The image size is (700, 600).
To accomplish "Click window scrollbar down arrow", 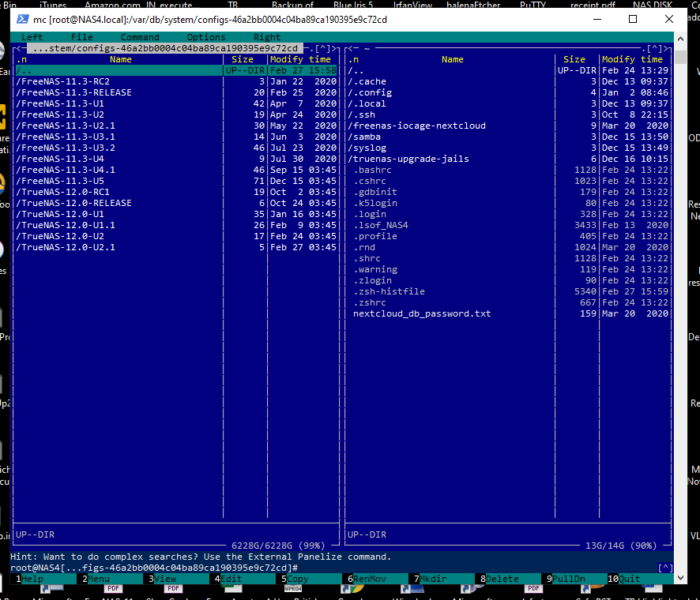I will point(680,578).
